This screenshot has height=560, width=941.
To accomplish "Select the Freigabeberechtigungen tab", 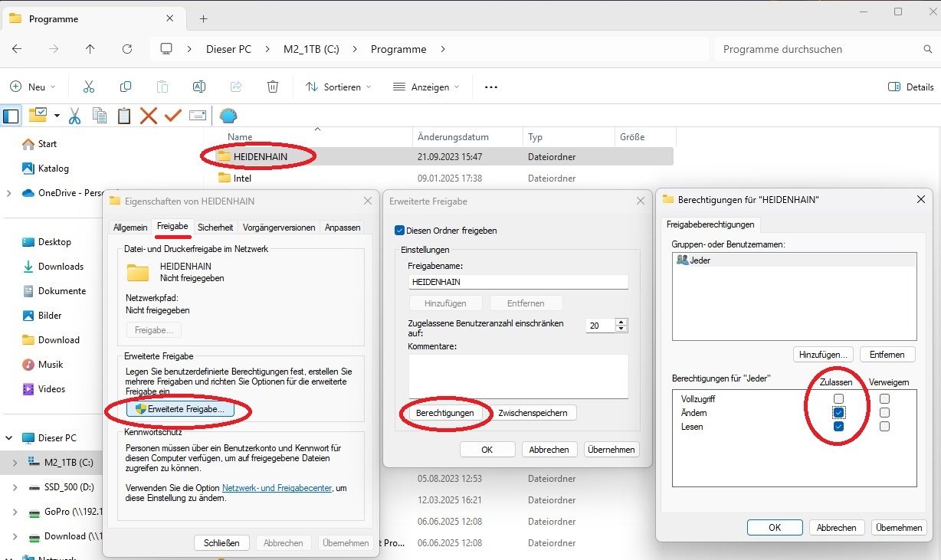I will click(x=710, y=224).
